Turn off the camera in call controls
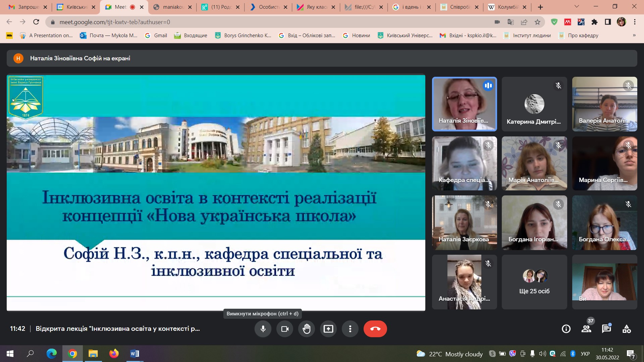 285,329
